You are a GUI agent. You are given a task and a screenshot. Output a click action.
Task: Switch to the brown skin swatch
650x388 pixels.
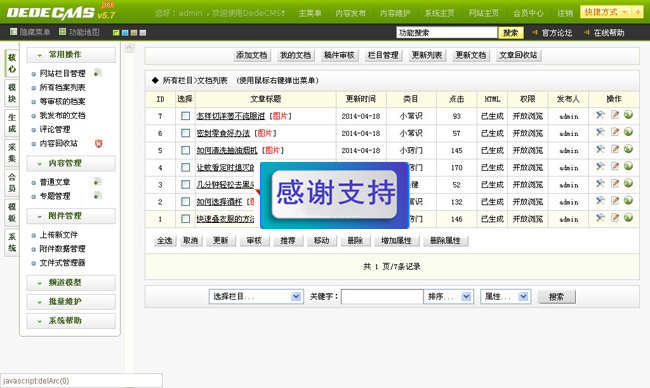click(134, 32)
